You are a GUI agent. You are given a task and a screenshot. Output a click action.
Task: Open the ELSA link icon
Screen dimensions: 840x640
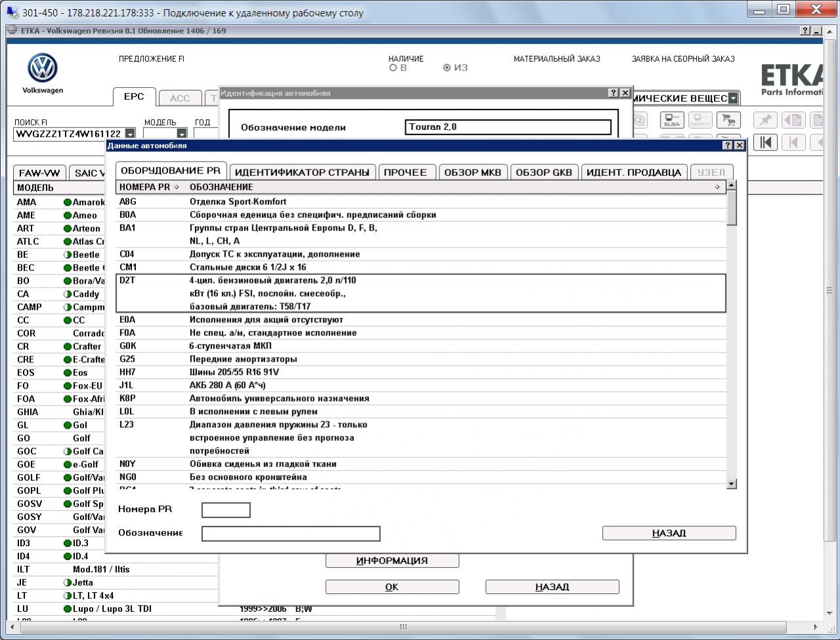point(672,120)
